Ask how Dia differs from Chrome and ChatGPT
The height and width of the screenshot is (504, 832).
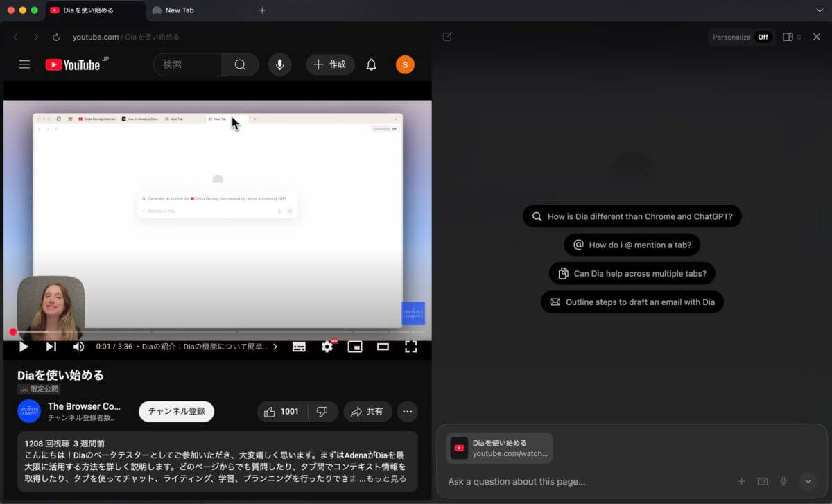[x=632, y=216]
